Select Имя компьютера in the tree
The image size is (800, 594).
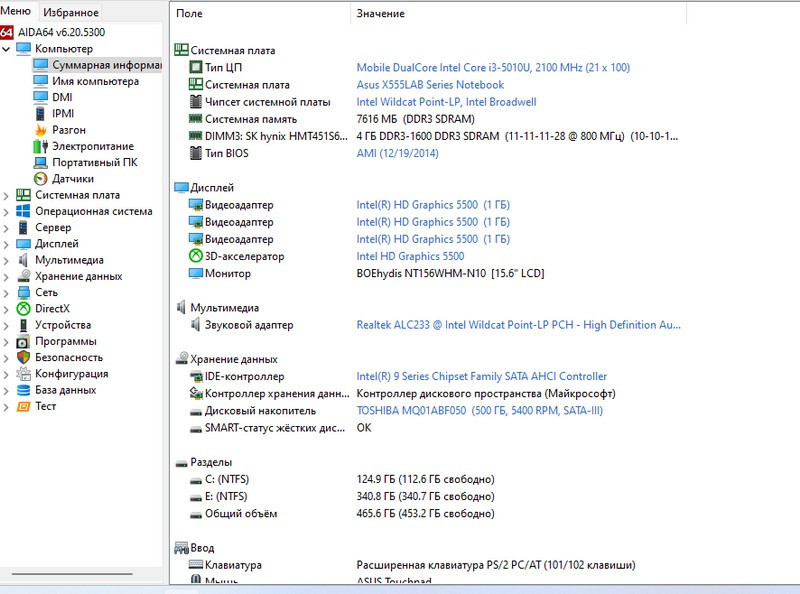(95, 81)
